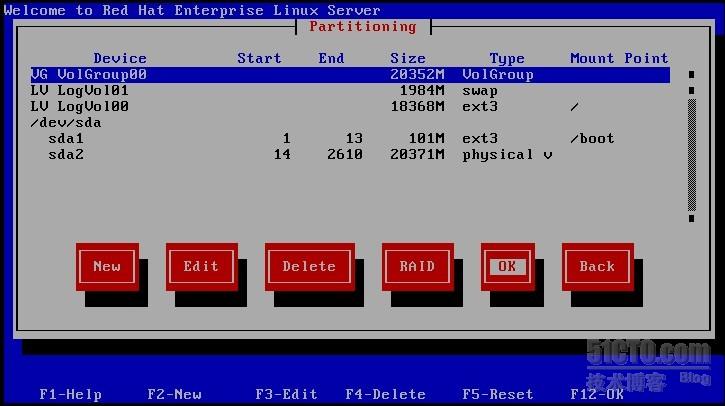This screenshot has height=406, width=725.
Task: Click the 20352M size value
Action: (x=417, y=74)
